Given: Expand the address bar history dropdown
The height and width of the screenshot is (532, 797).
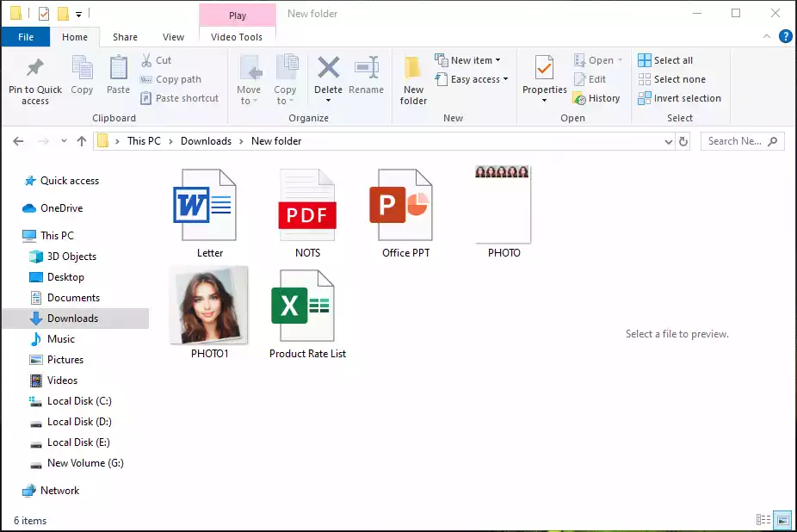Looking at the screenshot, I should (669, 141).
